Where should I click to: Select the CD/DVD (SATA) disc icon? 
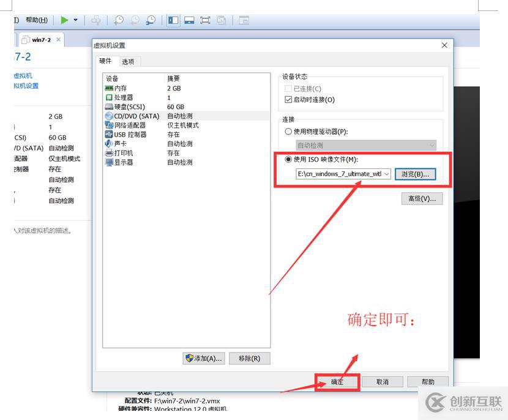click(x=109, y=116)
